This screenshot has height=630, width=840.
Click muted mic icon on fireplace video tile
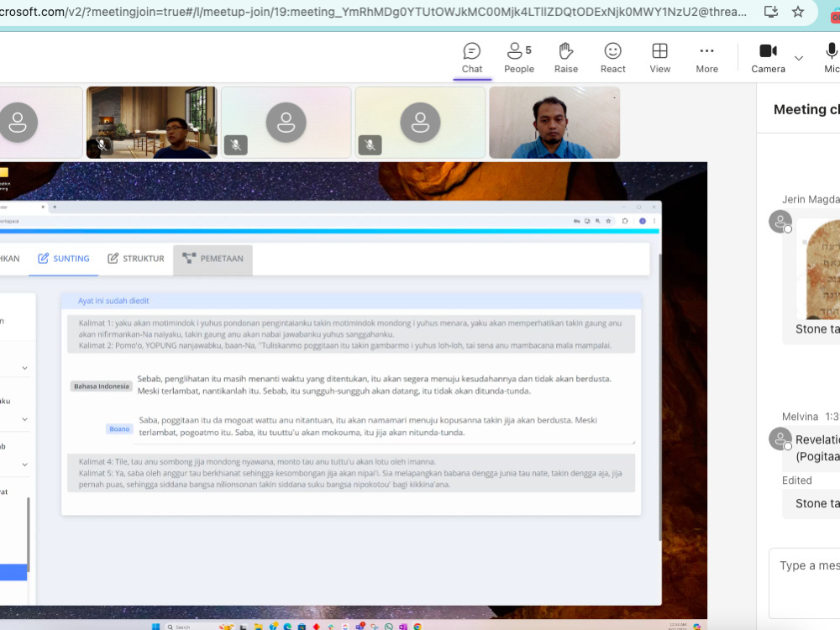102,144
